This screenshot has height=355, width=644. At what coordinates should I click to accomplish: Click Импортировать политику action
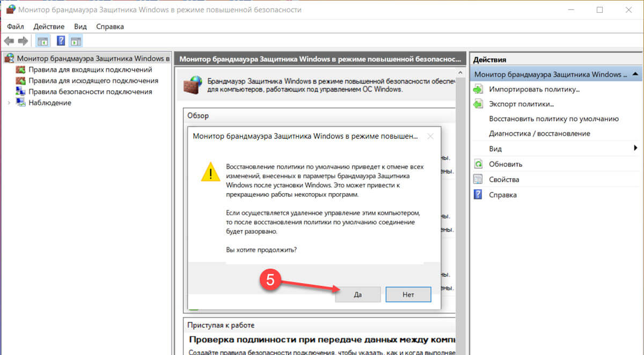(535, 89)
